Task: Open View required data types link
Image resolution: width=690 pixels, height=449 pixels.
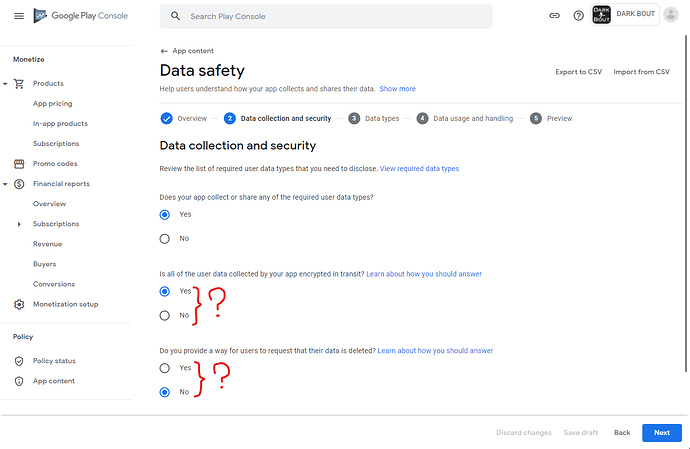Action: tap(419, 169)
